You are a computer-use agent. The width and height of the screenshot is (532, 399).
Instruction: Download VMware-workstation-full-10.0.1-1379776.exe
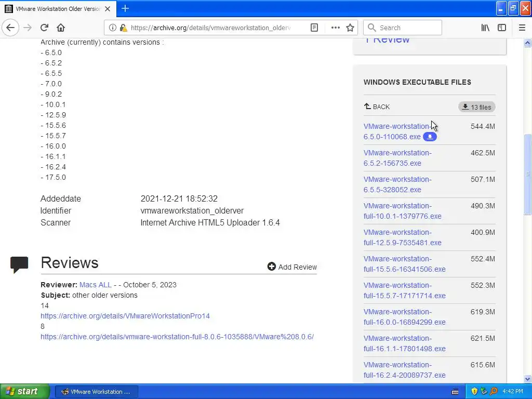pos(403,211)
